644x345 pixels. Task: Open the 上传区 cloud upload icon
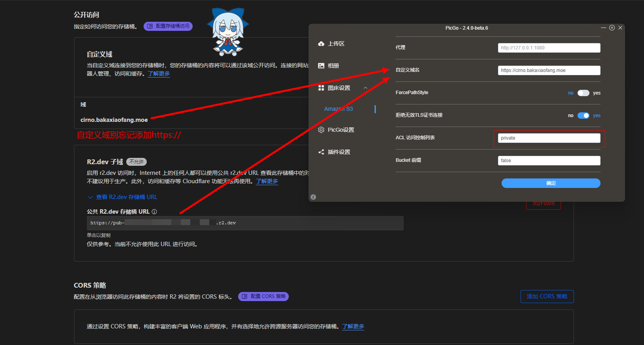[321, 44]
